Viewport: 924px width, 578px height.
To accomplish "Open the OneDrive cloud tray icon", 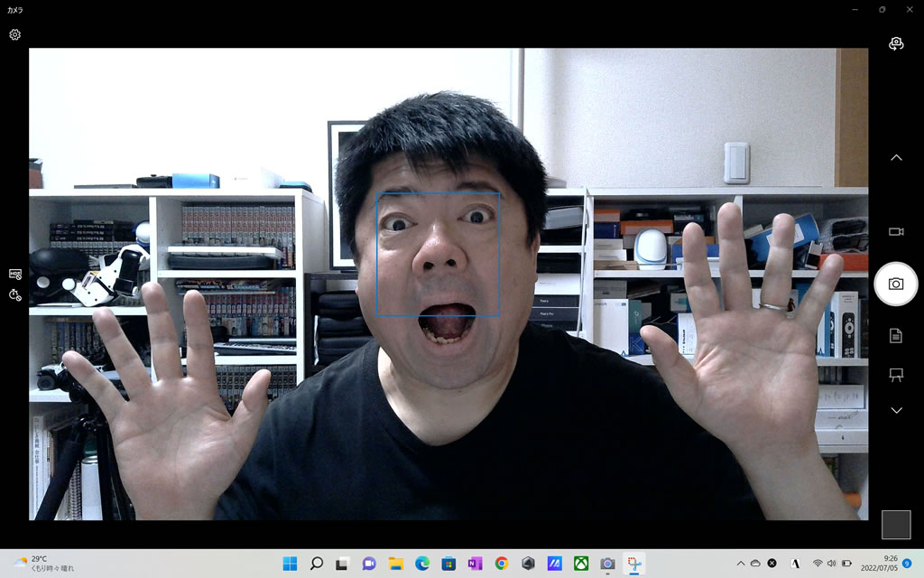I will [755, 564].
